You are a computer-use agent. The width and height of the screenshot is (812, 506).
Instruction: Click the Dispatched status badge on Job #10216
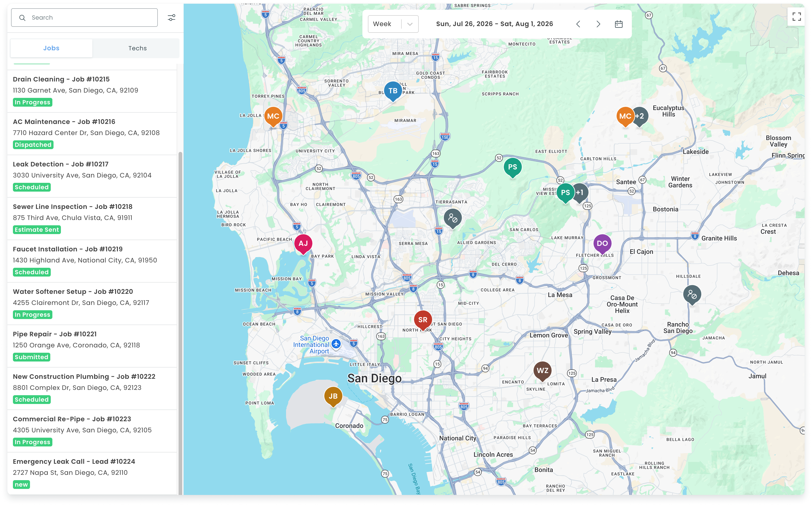click(33, 145)
